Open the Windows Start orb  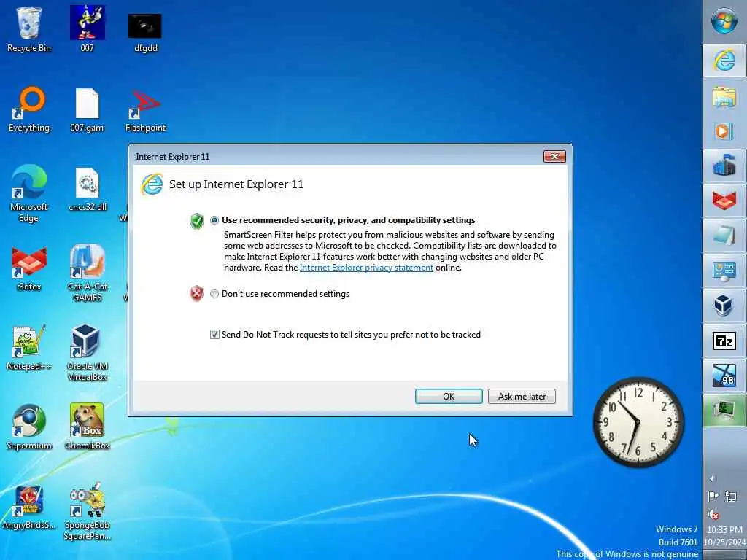click(x=724, y=21)
